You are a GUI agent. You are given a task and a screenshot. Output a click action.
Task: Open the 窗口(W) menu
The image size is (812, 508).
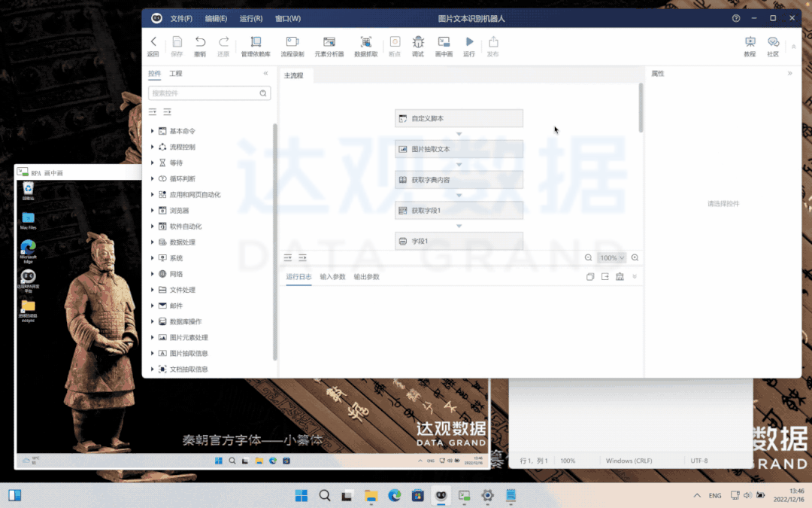pos(288,19)
